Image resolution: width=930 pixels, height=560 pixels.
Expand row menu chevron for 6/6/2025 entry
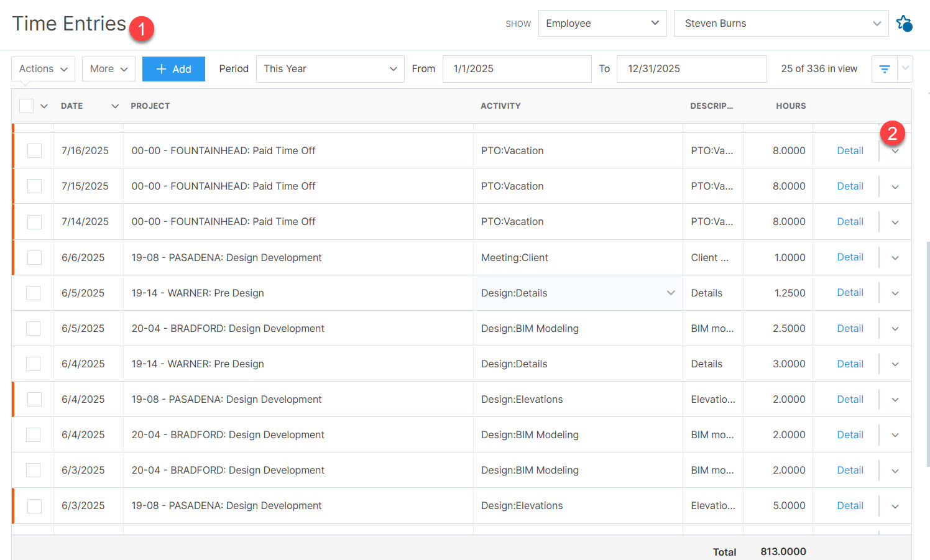point(895,257)
